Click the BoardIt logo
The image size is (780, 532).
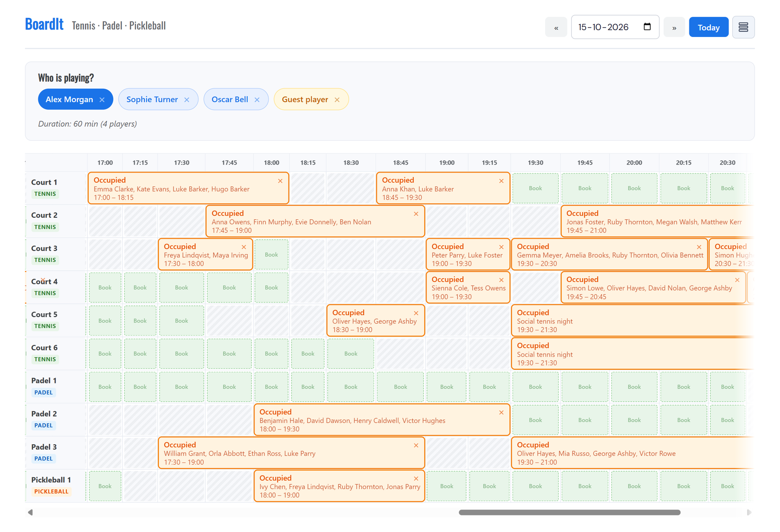point(44,24)
